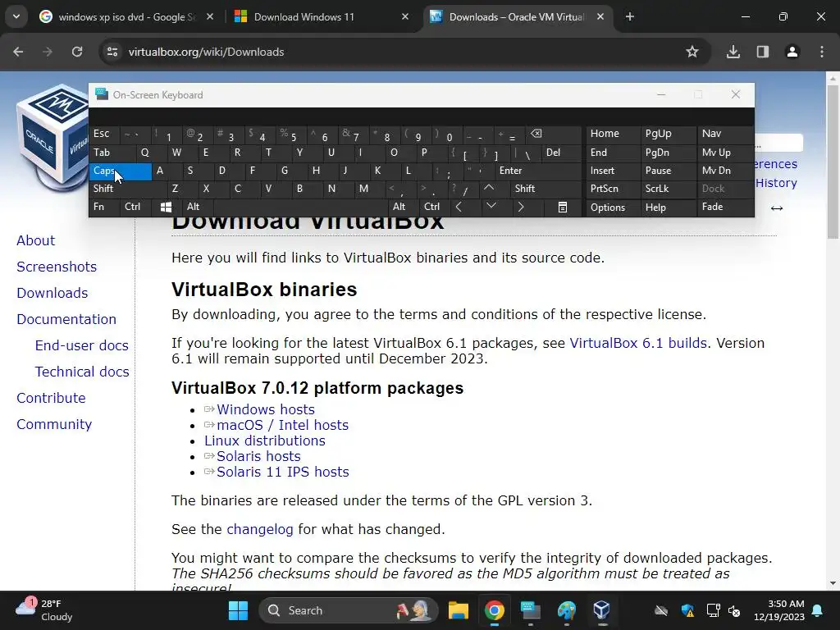Screen dimensions: 840x630
Task: Click the up arrow key on keyboard
Action: 489,188
